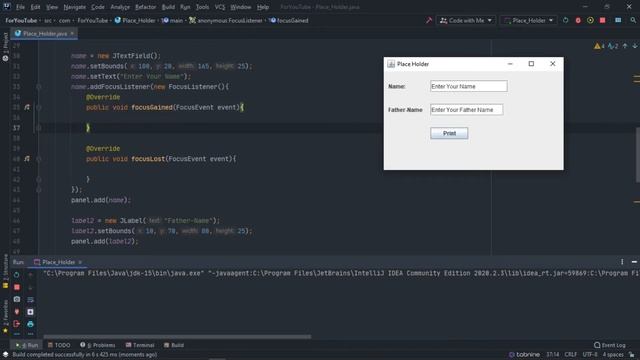This screenshot has height=360, width=640.
Task: Collapse the focusGained method fold marker
Action: point(39,107)
